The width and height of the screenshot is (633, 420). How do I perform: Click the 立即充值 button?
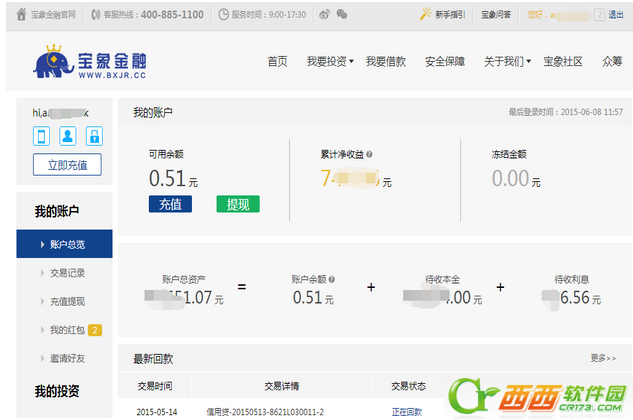[x=67, y=165]
